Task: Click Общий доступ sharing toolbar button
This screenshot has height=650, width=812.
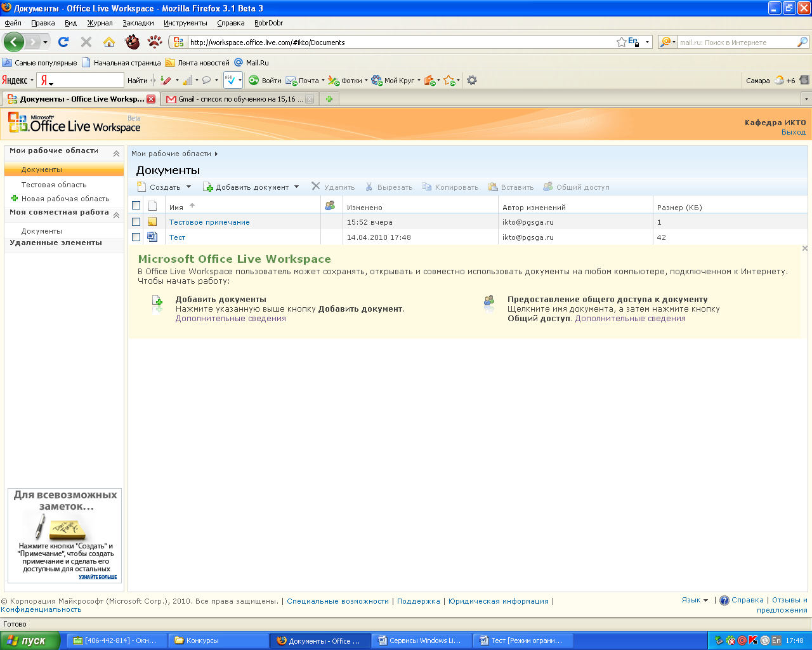Action: [x=576, y=187]
